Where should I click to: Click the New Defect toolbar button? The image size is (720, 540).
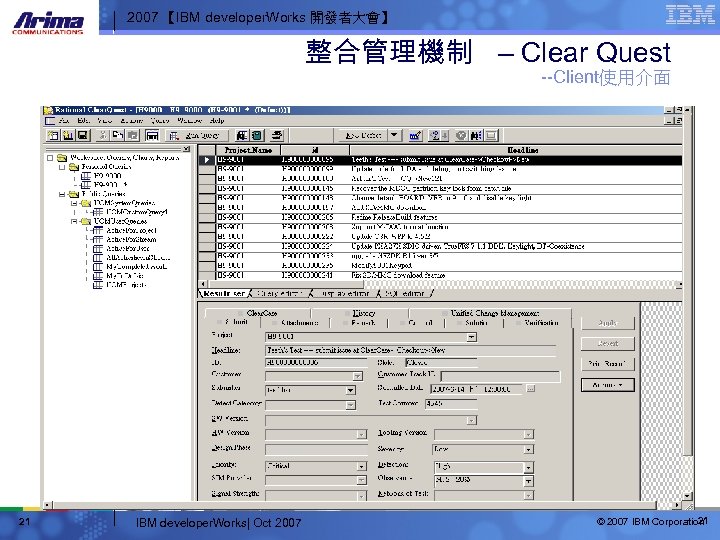point(363,135)
